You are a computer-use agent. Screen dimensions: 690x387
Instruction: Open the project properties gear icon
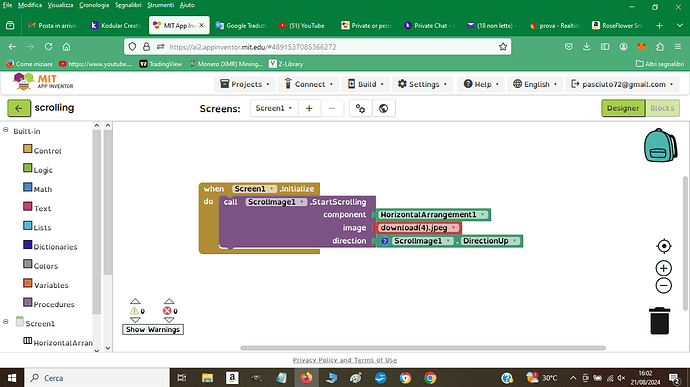[x=360, y=108]
